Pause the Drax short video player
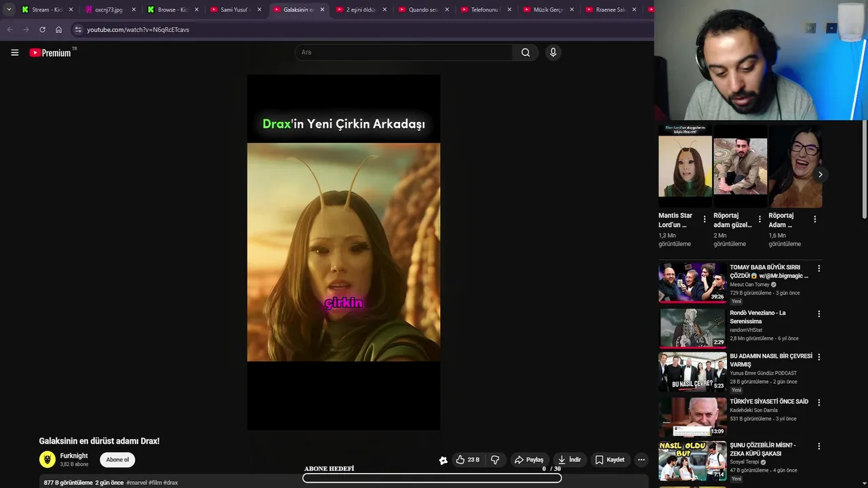Viewport: 868px width, 488px height. click(344, 252)
